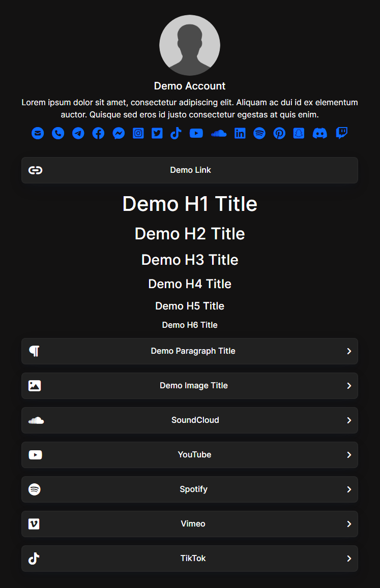Viewport: 380px width, 588px height.
Task: Expand the Demo Paragraph Title chevron
Action: (x=349, y=351)
